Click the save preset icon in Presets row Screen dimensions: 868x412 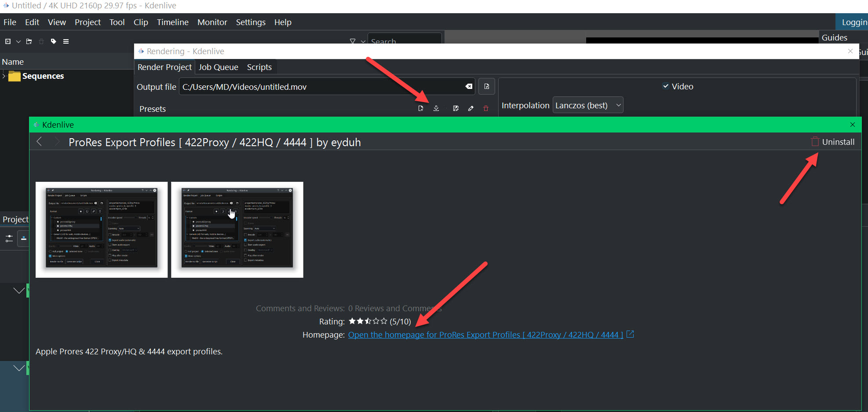(x=456, y=108)
